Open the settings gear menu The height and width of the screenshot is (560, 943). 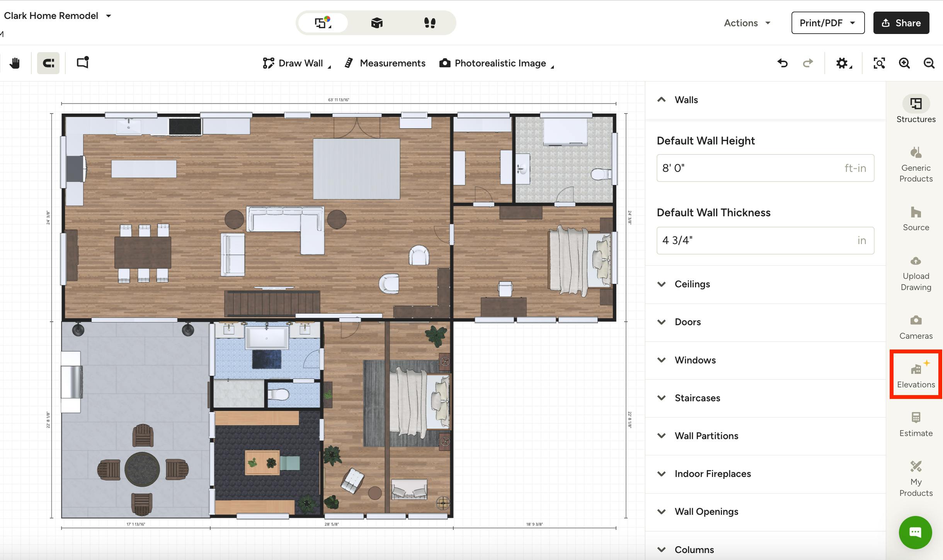843,63
